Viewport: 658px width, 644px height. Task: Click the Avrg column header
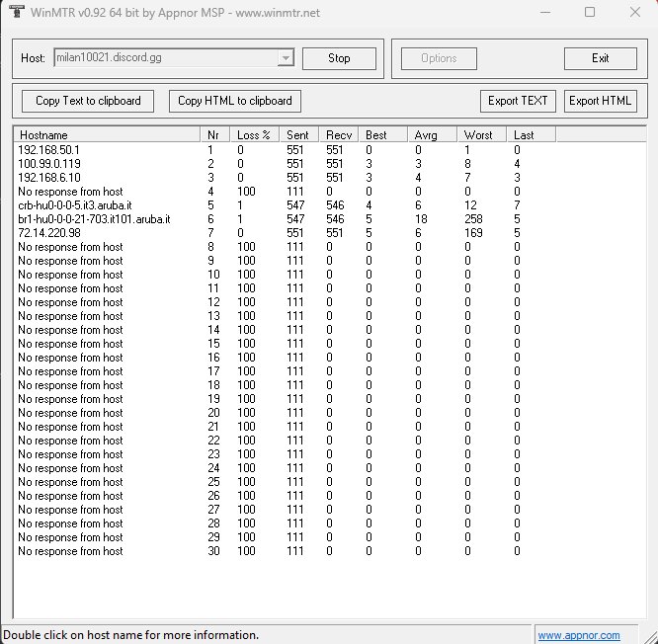(x=432, y=135)
